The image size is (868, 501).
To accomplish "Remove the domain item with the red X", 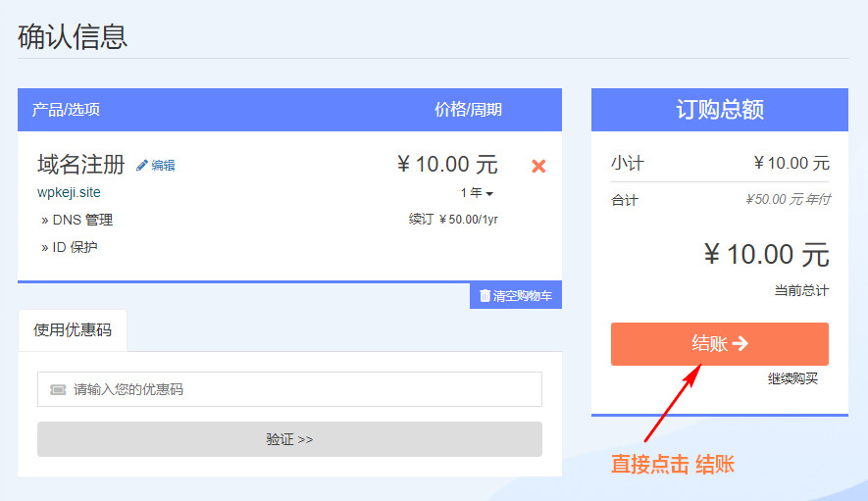I will [537, 166].
